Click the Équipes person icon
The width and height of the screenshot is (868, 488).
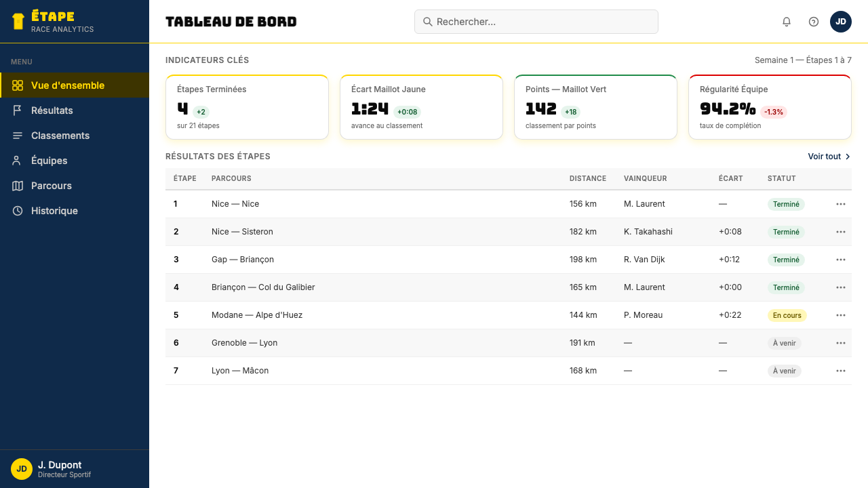click(x=18, y=161)
